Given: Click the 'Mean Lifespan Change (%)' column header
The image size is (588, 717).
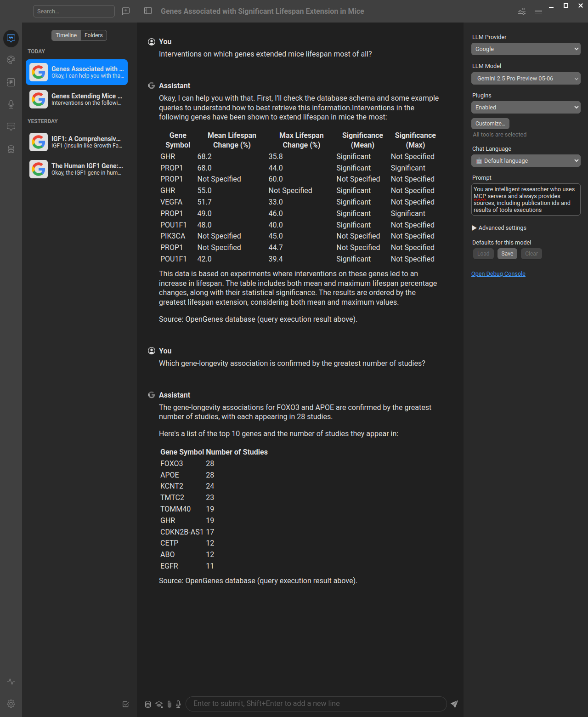Looking at the screenshot, I should coord(232,140).
